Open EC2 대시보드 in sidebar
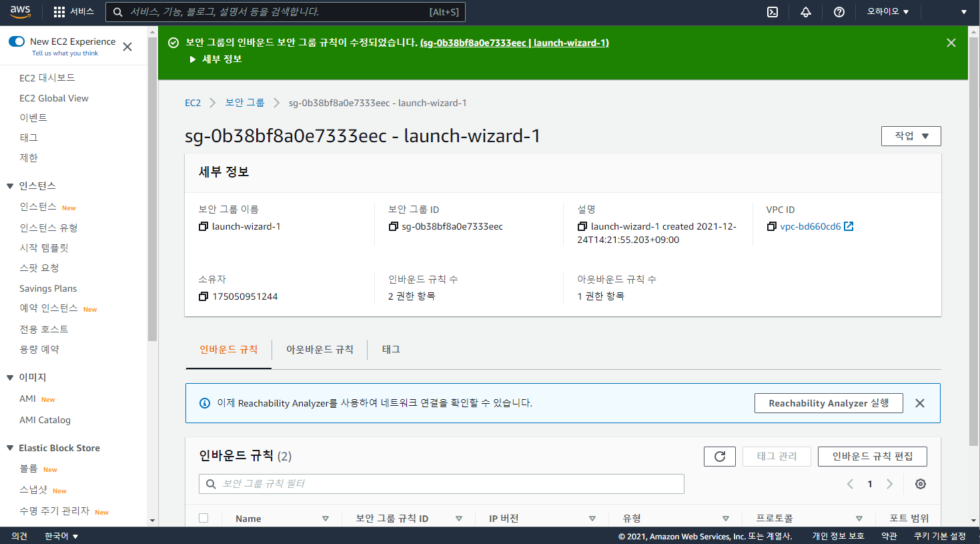 tap(47, 78)
